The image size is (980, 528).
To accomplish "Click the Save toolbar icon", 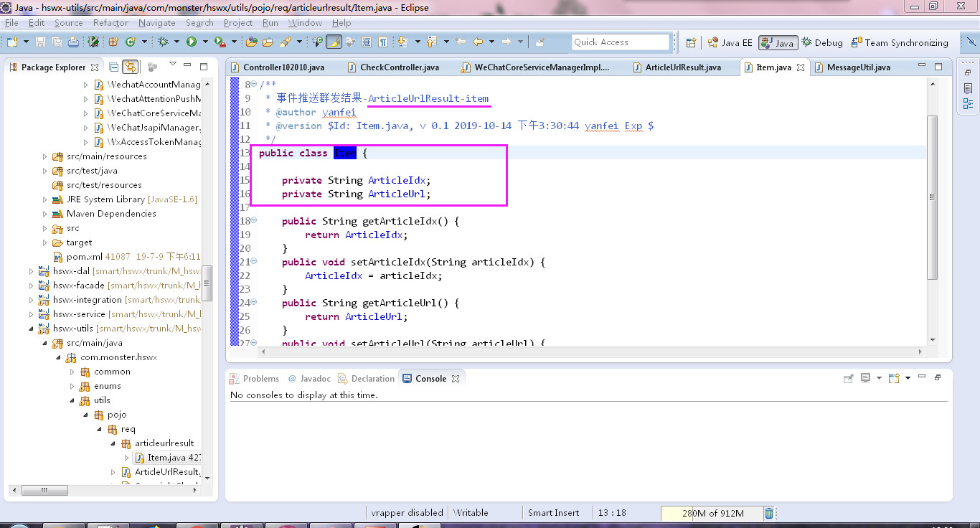I will point(40,42).
